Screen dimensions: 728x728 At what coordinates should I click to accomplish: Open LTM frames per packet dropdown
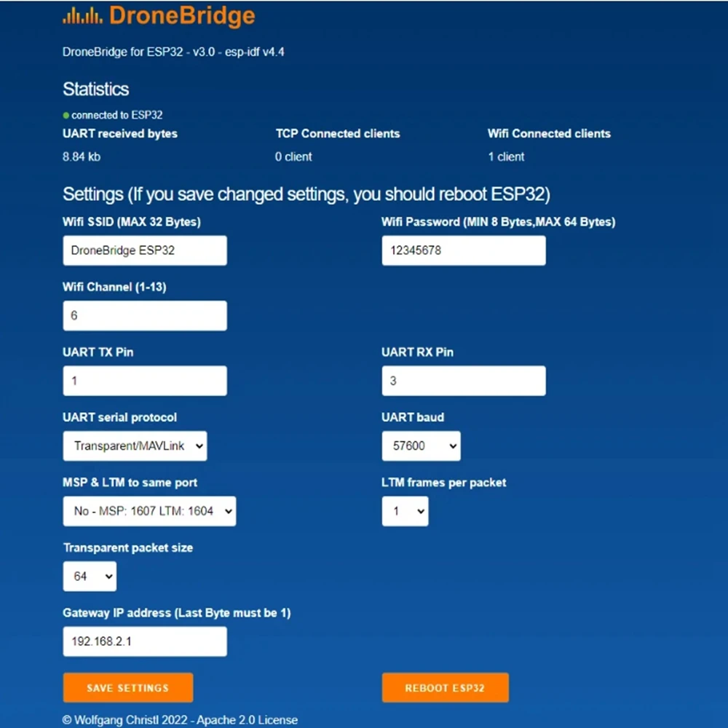[405, 511]
